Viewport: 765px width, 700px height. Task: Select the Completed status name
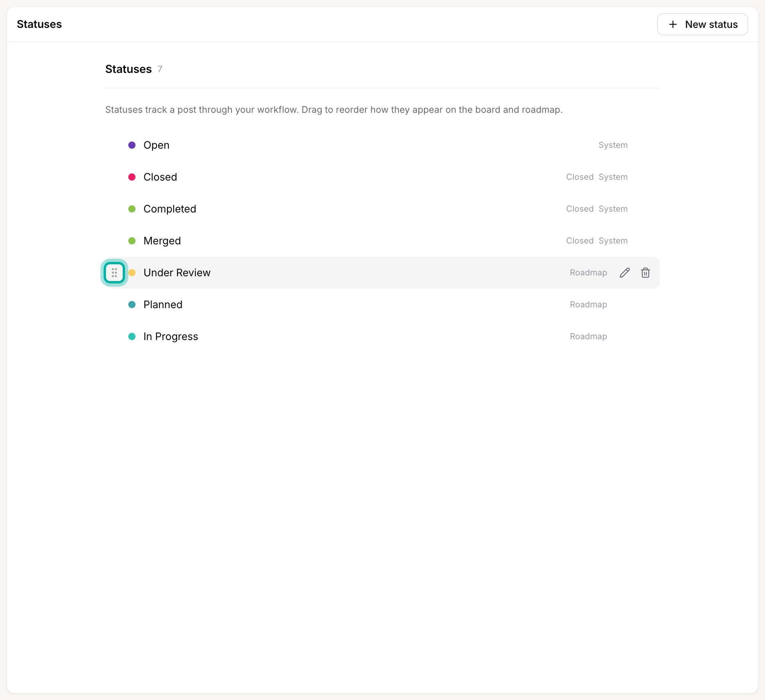(170, 209)
